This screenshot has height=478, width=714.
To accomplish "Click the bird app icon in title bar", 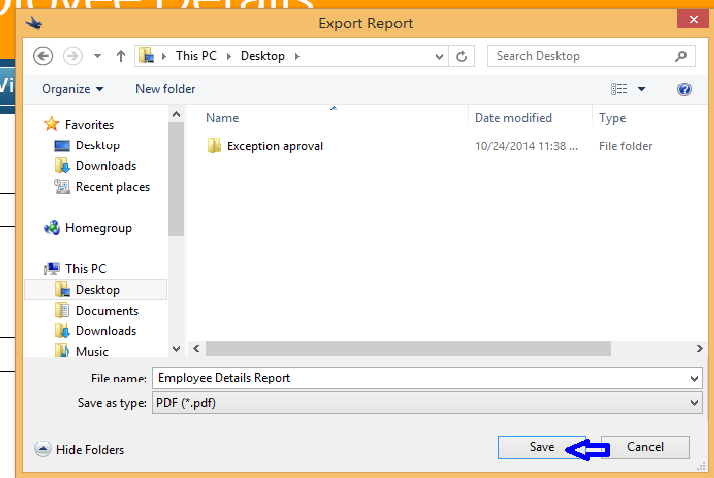I will pos(34,23).
